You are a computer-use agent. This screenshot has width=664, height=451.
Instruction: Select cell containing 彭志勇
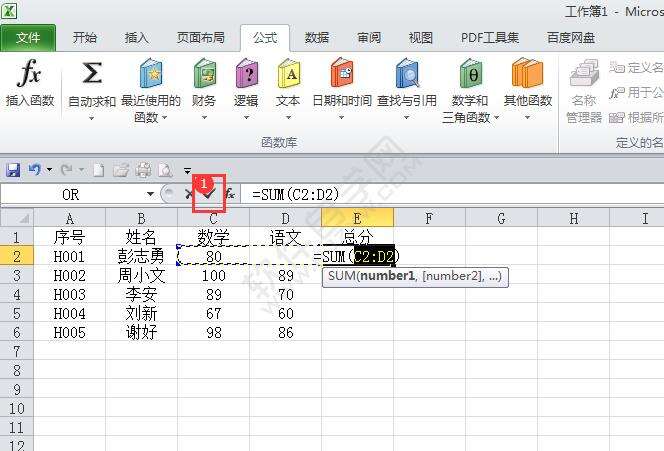coord(141,256)
